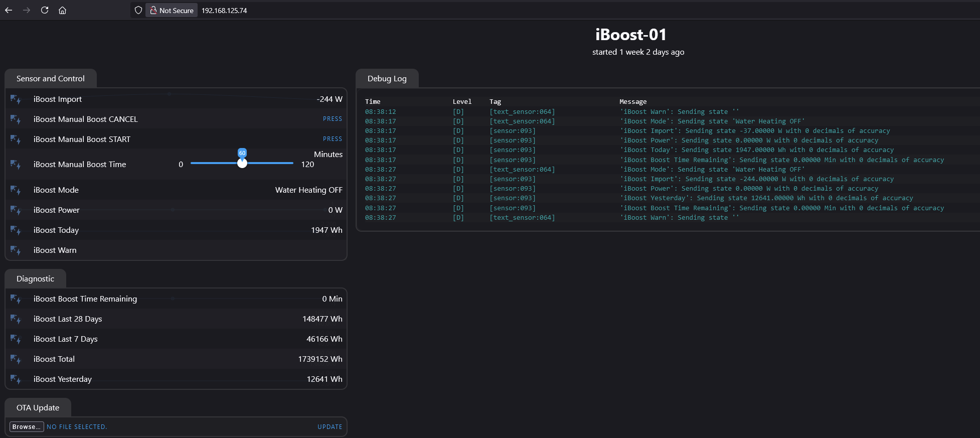The height and width of the screenshot is (438, 980).
Task: Click the 'started 1 week 2 days ago' text
Action: (x=638, y=52)
